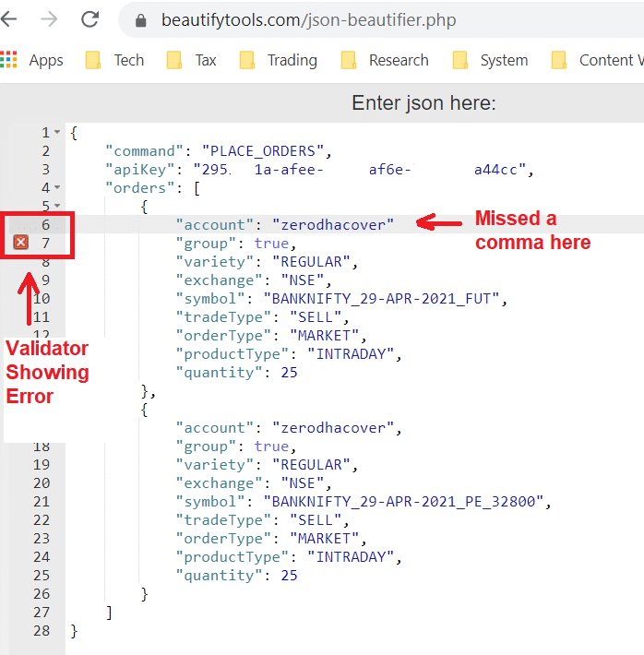Click the quantity value 25 on line 25

(289, 576)
